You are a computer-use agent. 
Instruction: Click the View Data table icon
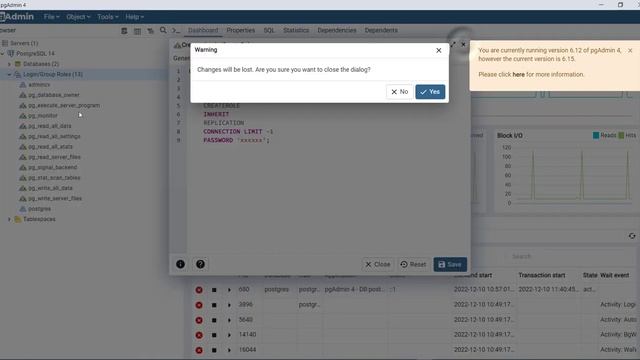point(137,31)
